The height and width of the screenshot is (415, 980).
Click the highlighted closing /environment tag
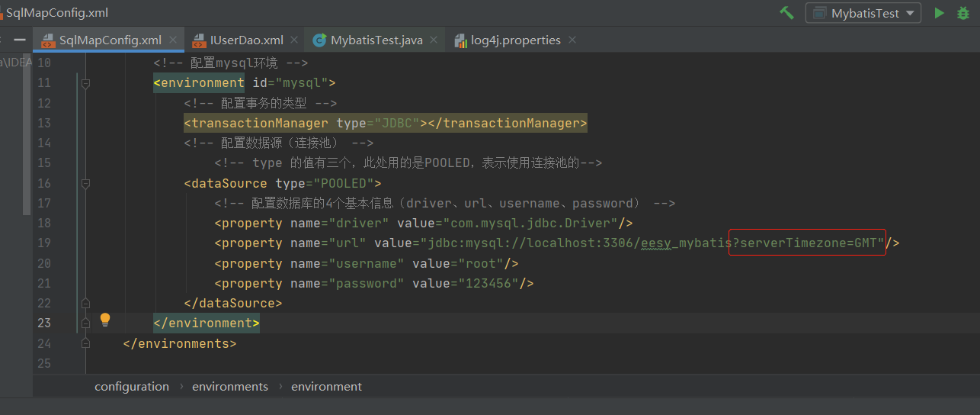(x=207, y=323)
